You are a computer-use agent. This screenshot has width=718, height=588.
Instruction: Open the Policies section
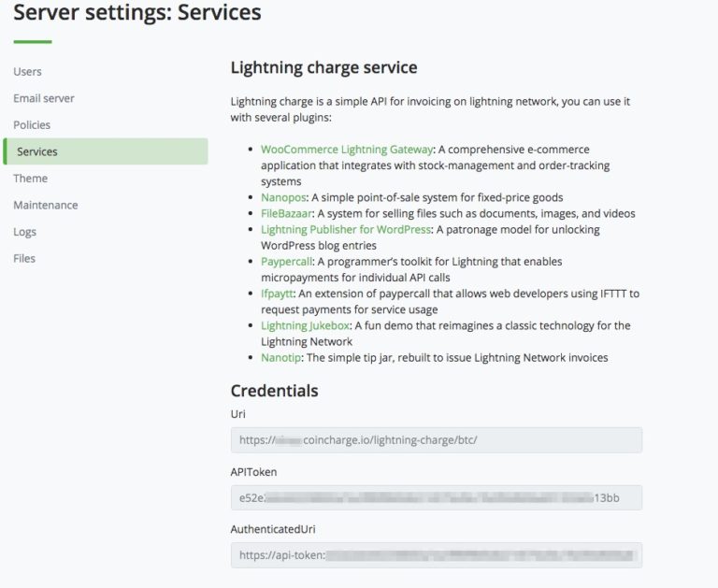[x=32, y=125]
